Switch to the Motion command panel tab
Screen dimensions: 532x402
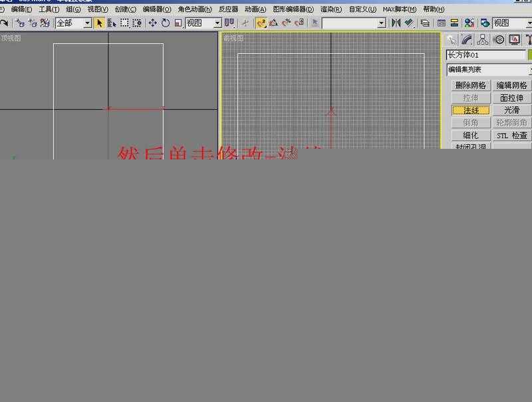click(499, 40)
